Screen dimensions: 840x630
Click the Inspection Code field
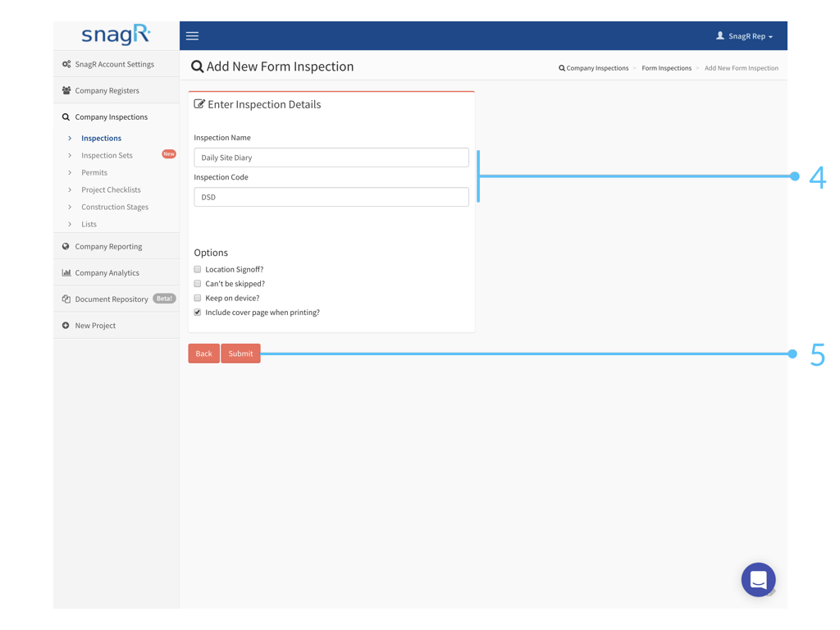[331, 197]
